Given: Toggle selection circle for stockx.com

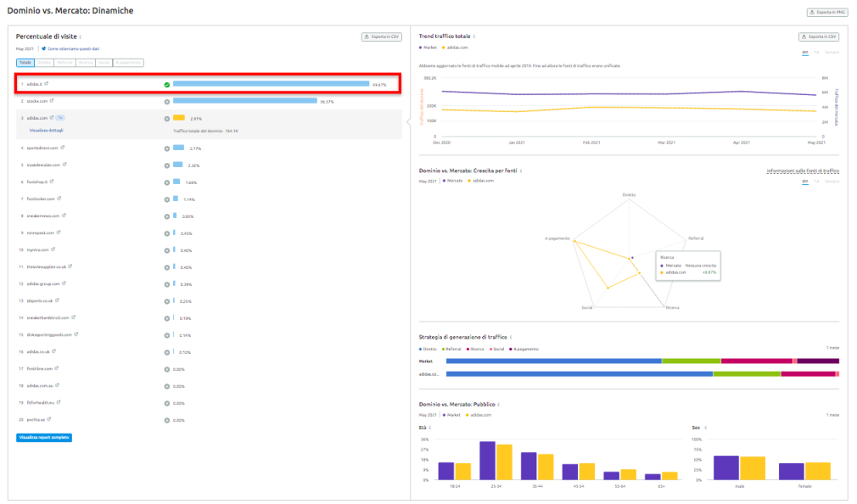Looking at the screenshot, I should coord(166,102).
